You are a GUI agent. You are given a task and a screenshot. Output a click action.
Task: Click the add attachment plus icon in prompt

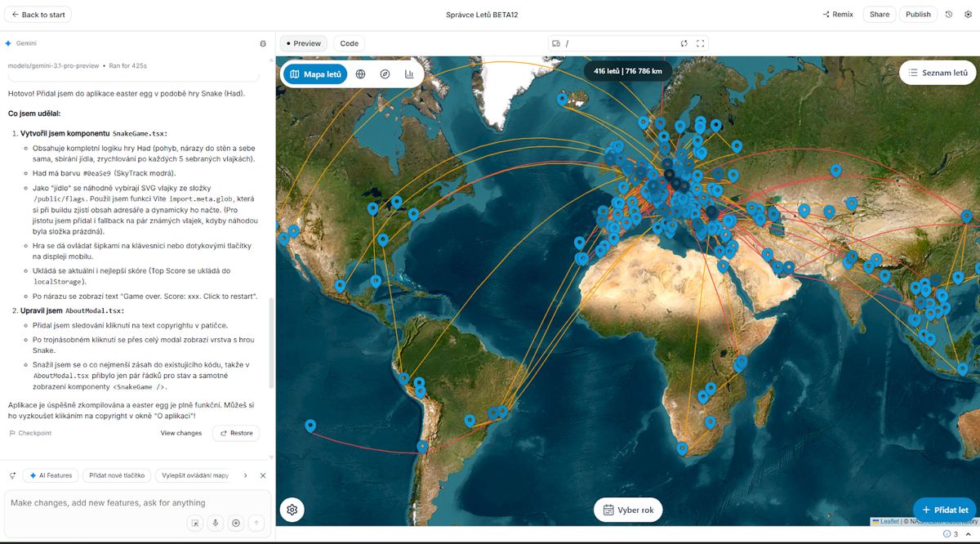pos(236,524)
